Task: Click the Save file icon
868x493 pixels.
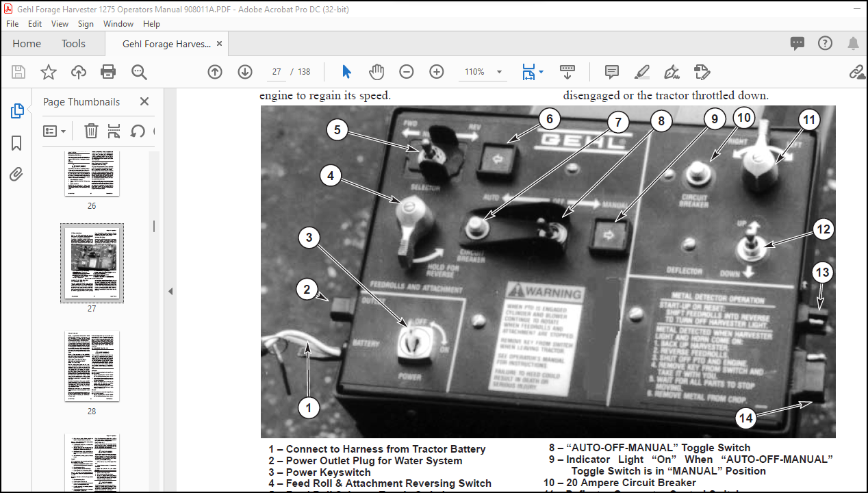Action: click(x=18, y=72)
